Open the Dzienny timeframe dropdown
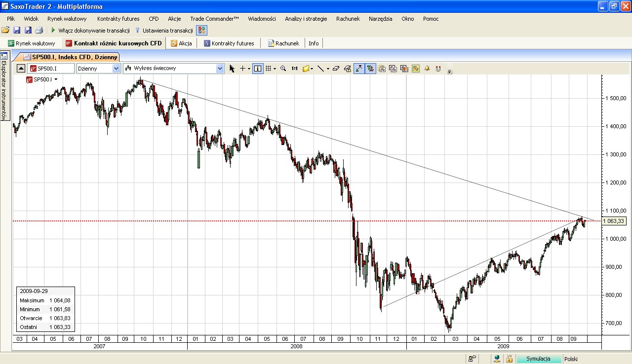The image size is (632, 364). [117, 69]
